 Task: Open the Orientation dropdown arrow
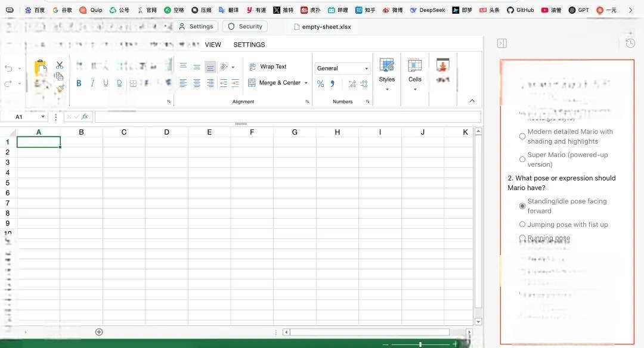tap(233, 67)
